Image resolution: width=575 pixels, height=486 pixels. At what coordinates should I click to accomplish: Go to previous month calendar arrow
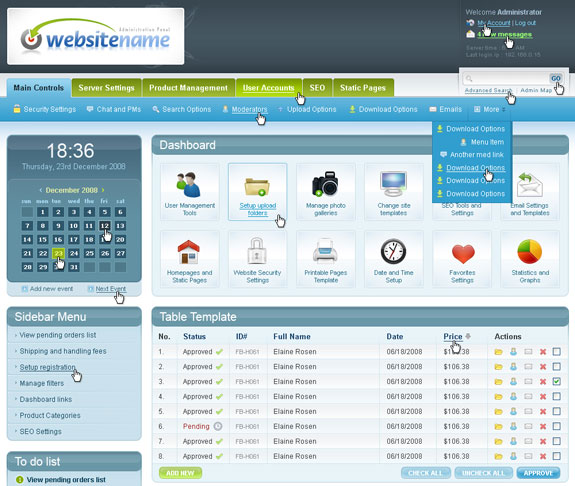click(41, 190)
